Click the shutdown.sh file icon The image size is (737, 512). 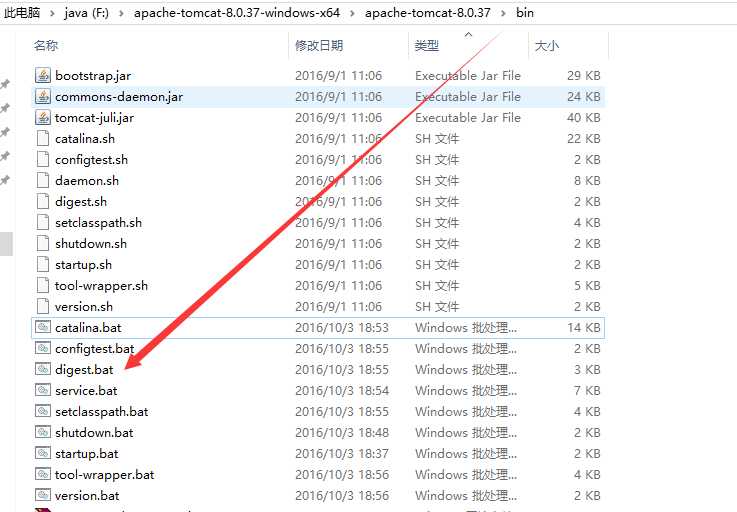pos(43,244)
